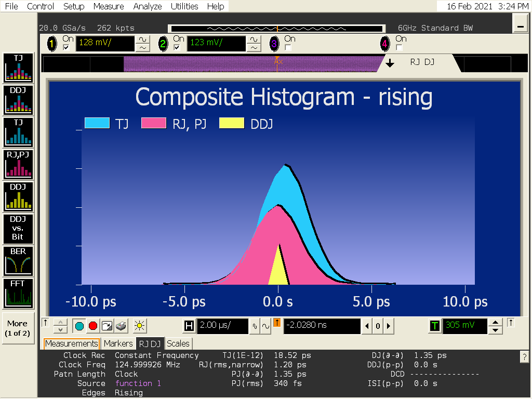The image size is (532, 399).
Task: Click the channel 3 number button
Action: click(274, 44)
